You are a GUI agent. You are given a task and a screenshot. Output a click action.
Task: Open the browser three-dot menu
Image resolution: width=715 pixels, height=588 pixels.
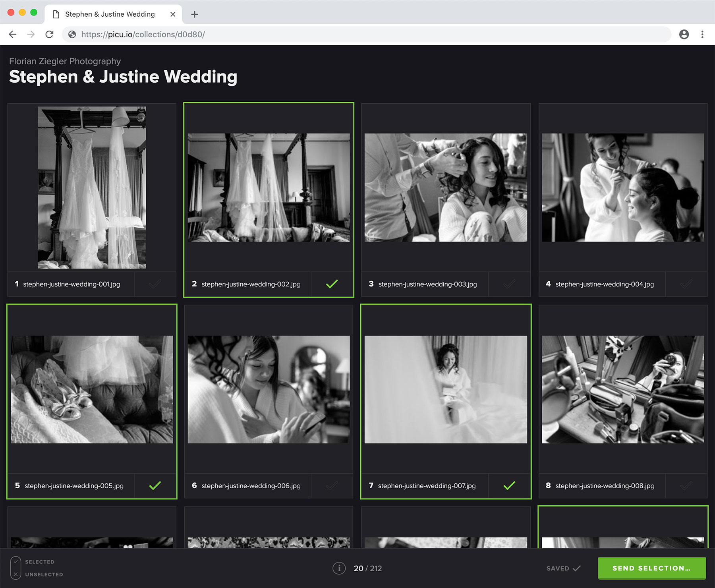(x=702, y=35)
